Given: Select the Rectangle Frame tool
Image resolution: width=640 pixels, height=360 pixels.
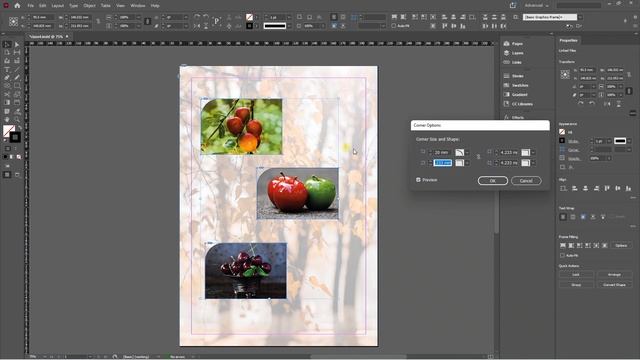Looking at the screenshot, I should click(x=7, y=86).
